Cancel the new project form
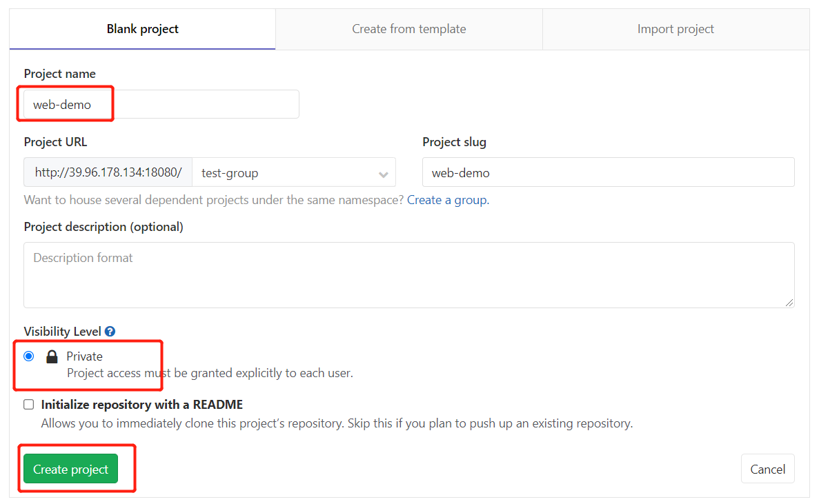819x504 pixels. [768, 469]
